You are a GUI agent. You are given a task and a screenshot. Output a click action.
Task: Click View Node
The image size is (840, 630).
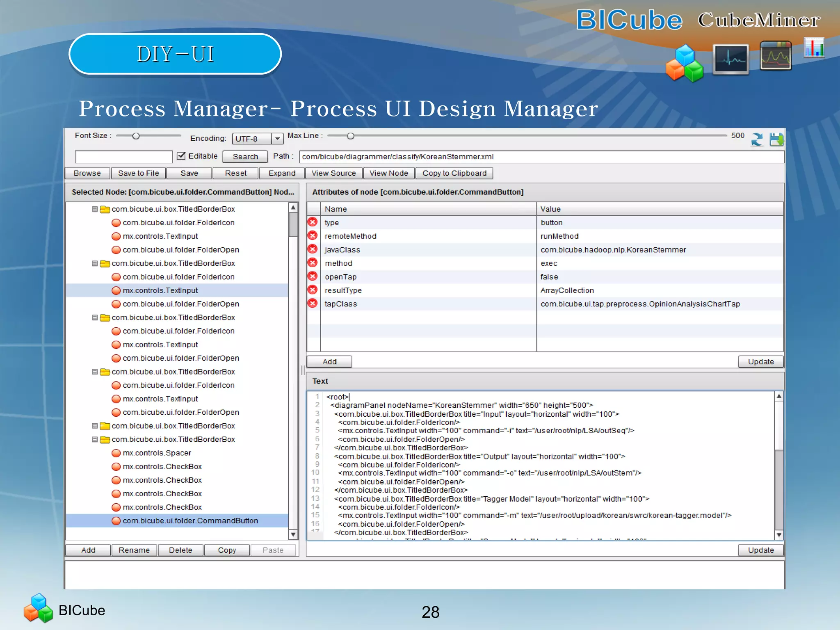389,173
